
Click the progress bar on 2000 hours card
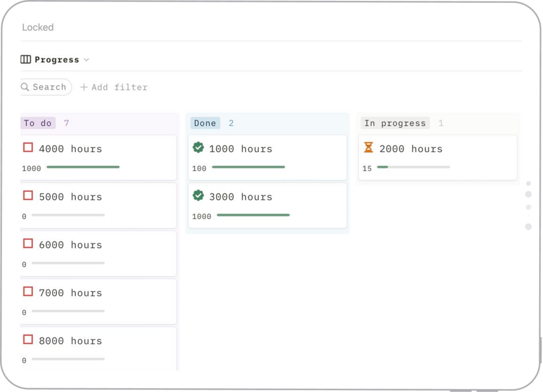pos(413,167)
